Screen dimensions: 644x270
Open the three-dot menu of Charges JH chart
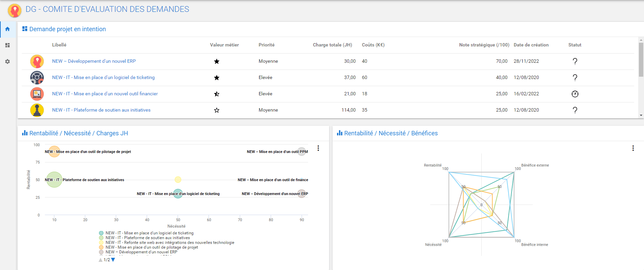pos(318,148)
